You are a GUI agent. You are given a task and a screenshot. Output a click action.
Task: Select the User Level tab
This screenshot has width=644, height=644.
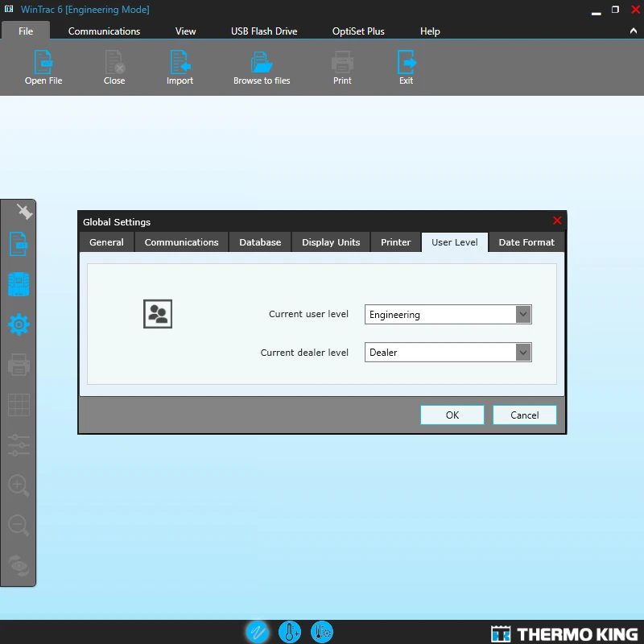click(455, 242)
